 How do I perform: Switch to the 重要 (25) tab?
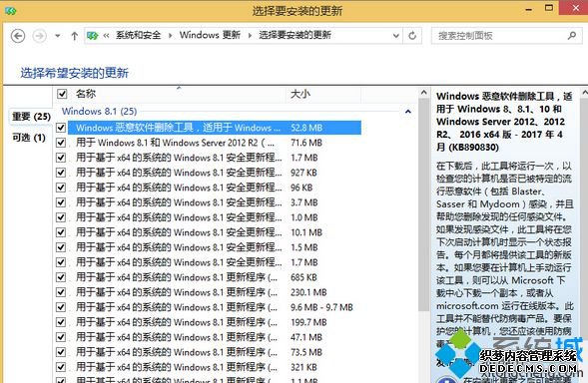click(x=31, y=117)
